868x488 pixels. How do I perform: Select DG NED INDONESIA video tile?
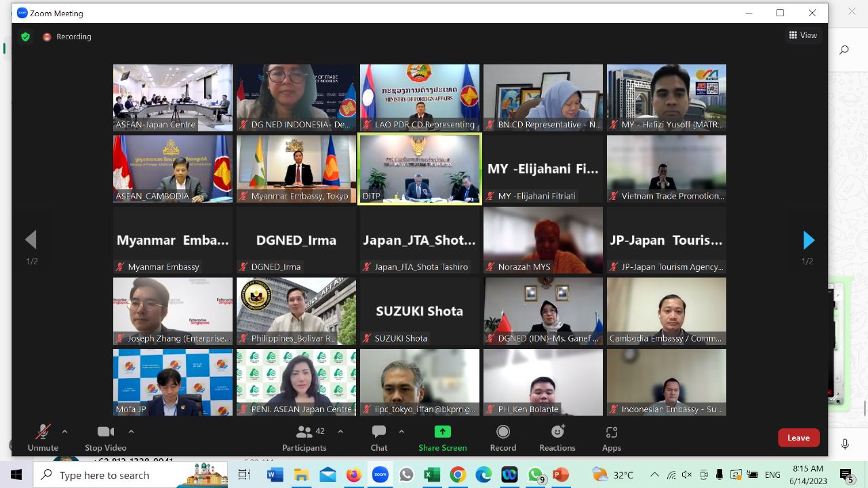296,98
